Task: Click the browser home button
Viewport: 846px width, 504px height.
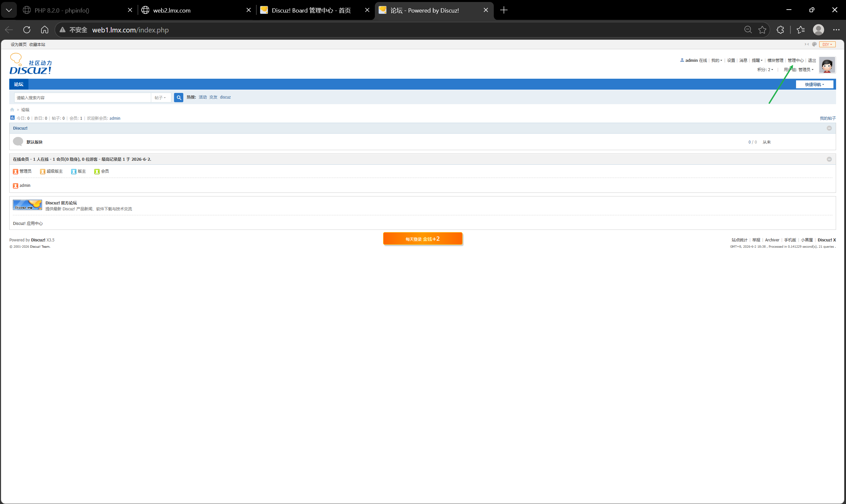Action: (x=45, y=29)
